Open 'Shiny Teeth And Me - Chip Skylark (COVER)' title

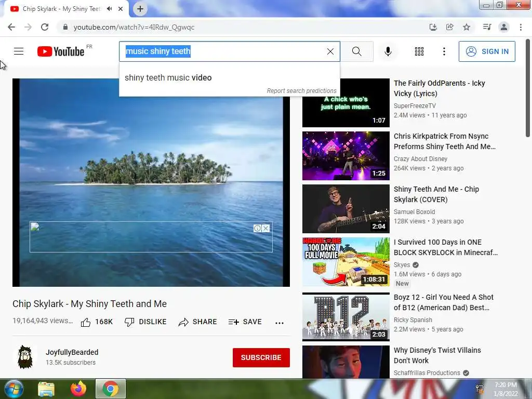click(x=436, y=194)
